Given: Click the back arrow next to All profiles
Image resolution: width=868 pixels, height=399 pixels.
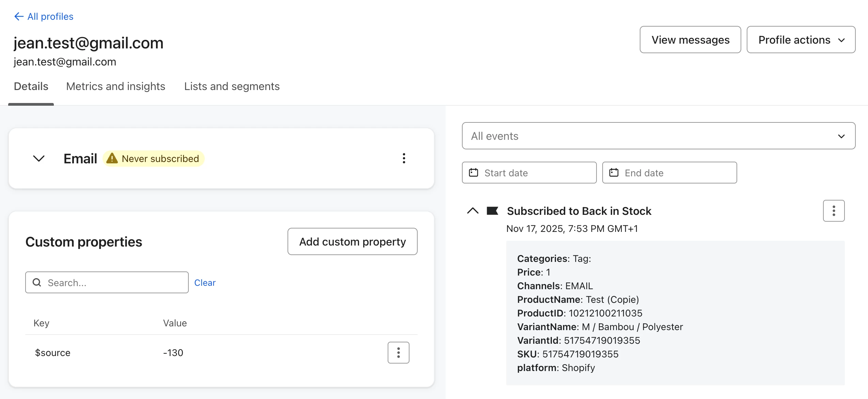Looking at the screenshot, I should pos(19,16).
